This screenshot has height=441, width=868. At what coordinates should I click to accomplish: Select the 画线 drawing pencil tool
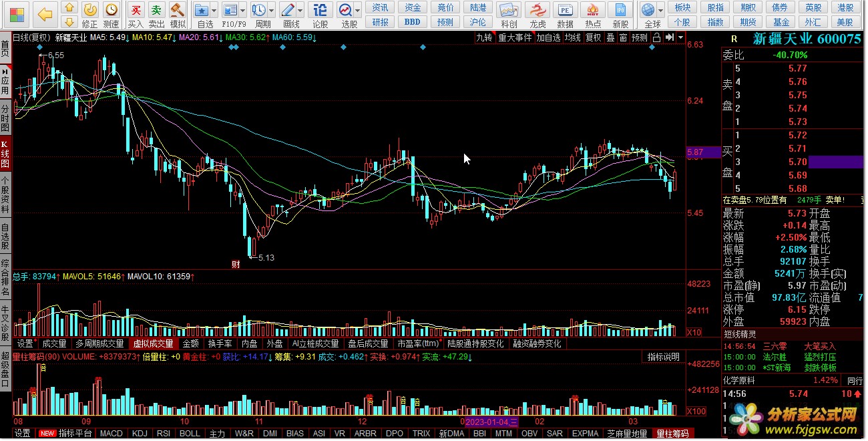point(288,9)
